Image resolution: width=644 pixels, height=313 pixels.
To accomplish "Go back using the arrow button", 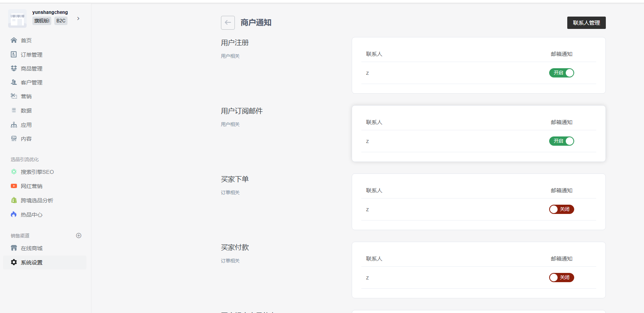I will 228,23.
